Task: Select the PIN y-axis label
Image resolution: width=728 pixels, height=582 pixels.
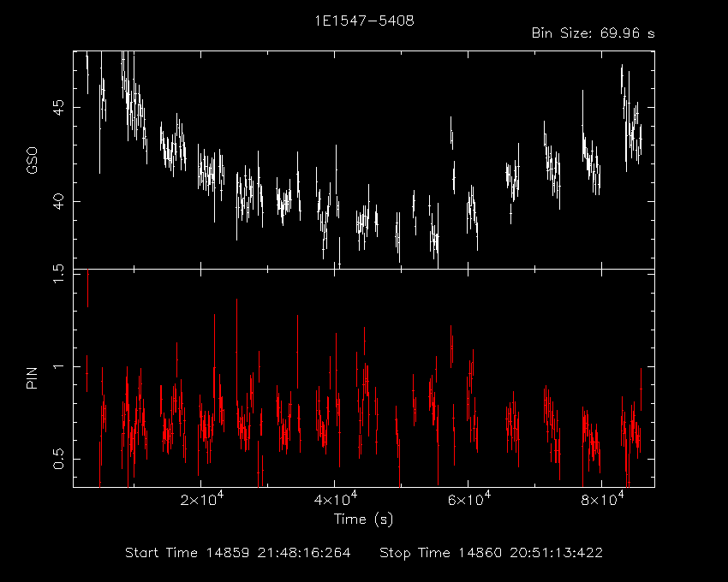Action: (32, 377)
